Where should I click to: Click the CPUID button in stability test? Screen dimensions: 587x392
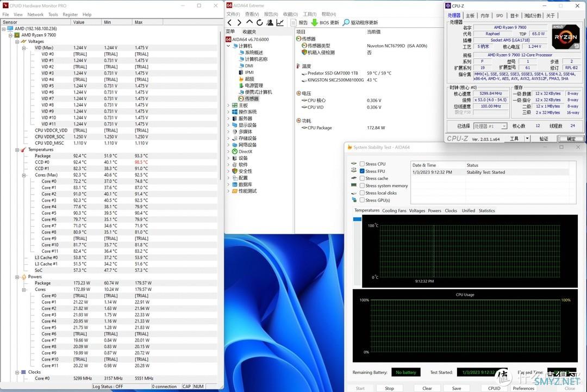click(x=494, y=388)
